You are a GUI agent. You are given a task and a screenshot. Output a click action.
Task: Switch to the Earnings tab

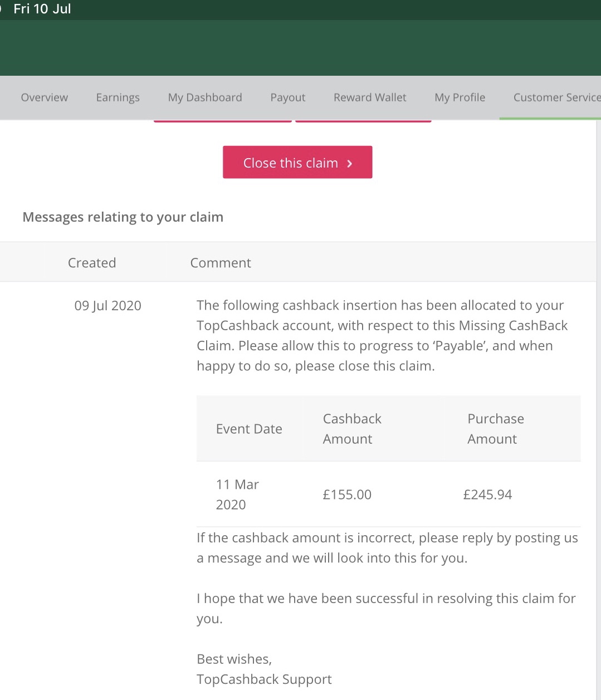(118, 97)
